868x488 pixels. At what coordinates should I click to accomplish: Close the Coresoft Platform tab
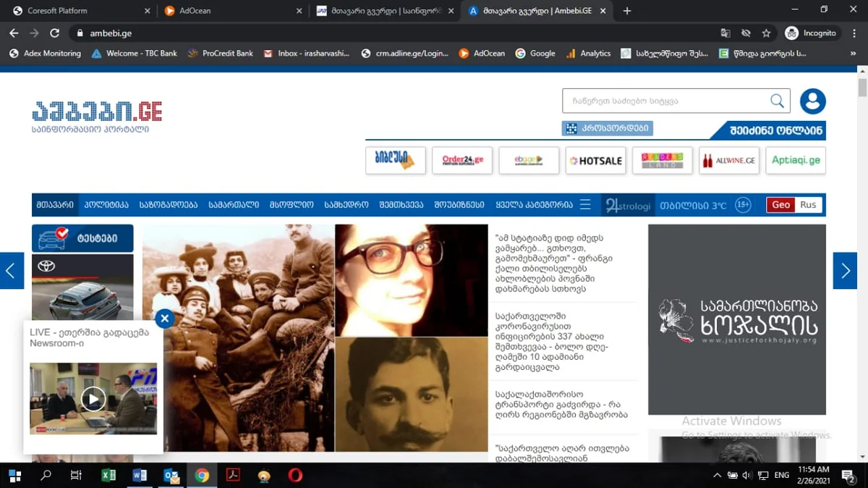(x=148, y=11)
